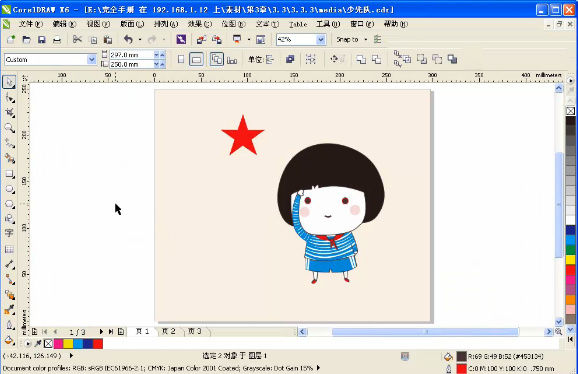
Task: Open the Edit menu
Action: click(64, 24)
